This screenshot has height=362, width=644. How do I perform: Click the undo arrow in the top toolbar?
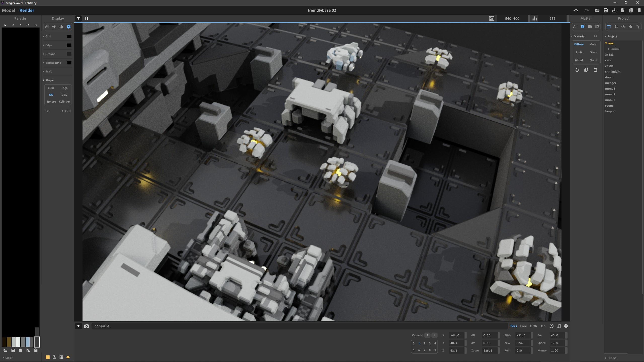576,10
